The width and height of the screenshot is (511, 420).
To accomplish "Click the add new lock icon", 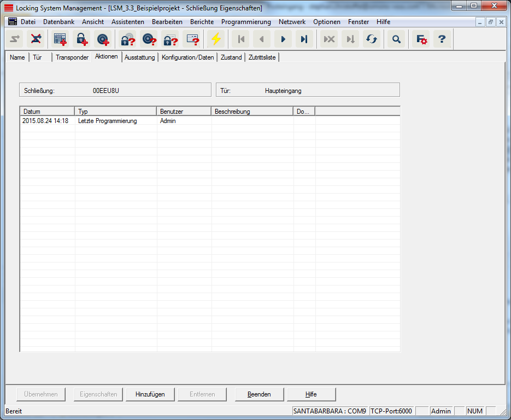I will tap(81, 39).
